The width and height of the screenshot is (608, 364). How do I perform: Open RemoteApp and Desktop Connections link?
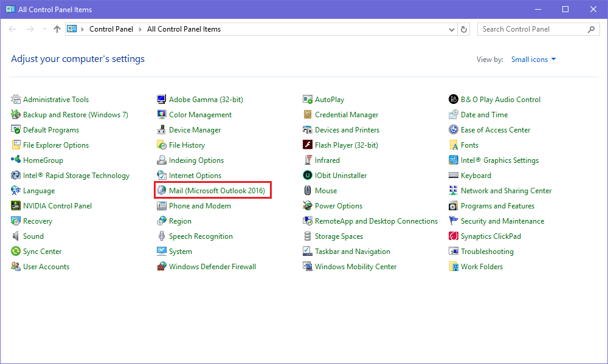[376, 221]
